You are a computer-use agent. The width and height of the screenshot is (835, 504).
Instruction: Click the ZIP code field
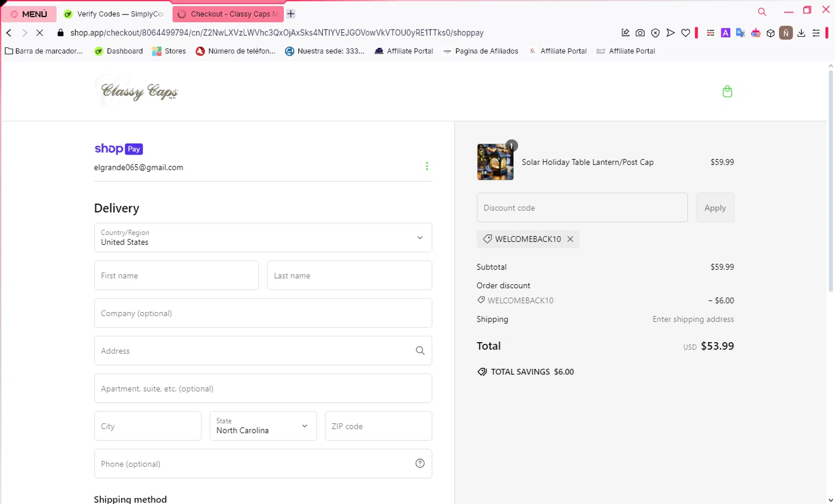coord(379,426)
